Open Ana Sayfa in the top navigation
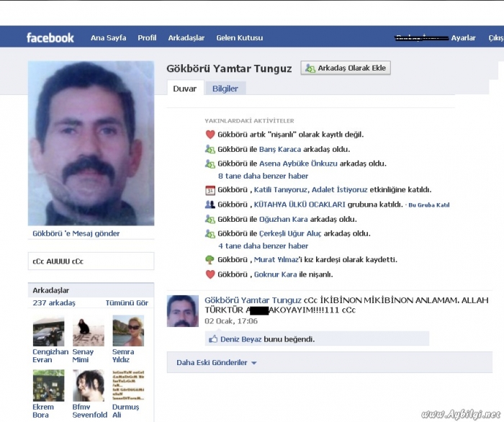The image size is (504, 422). 107,37
